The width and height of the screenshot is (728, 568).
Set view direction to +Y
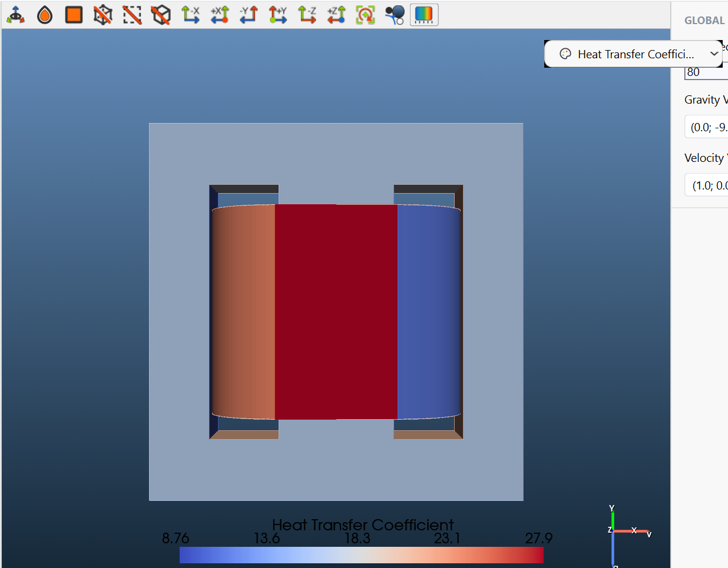pyautogui.click(x=277, y=15)
